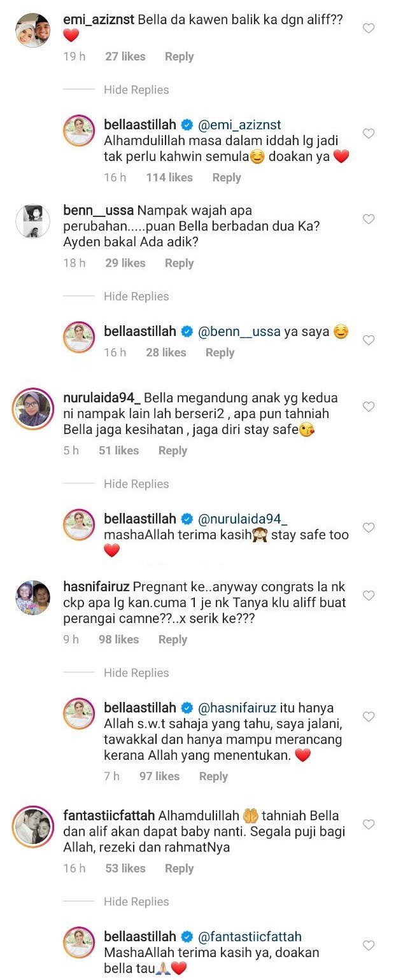
Task: Open emi_aziznst's profile picture
Action: click(x=32, y=30)
